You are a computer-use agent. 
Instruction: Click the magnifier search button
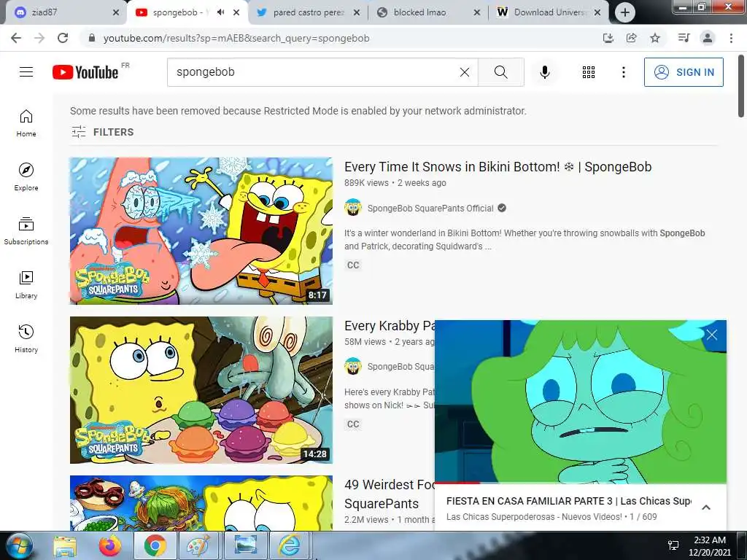pyautogui.click(x=500, y=72)
